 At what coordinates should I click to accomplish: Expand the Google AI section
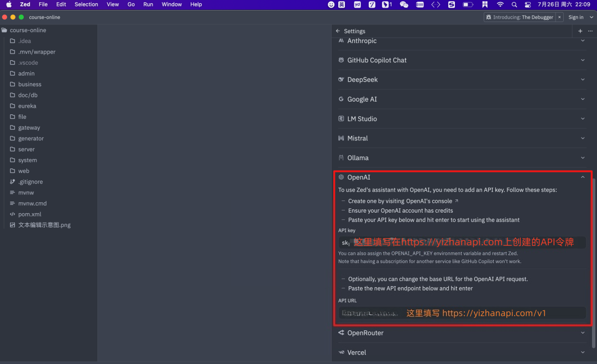point(583,99)
